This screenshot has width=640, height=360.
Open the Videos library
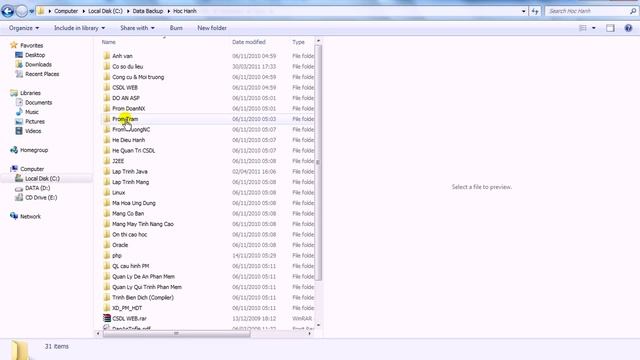(x=33, y=131)
